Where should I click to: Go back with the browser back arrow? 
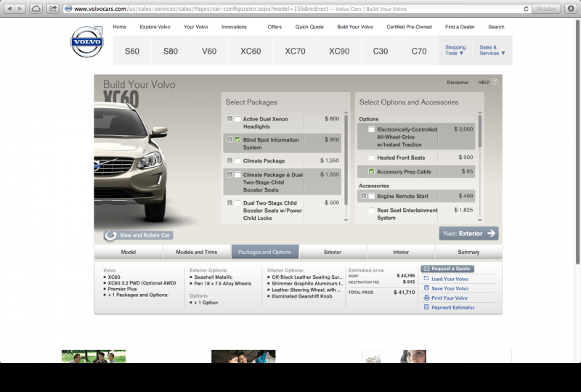10,9
